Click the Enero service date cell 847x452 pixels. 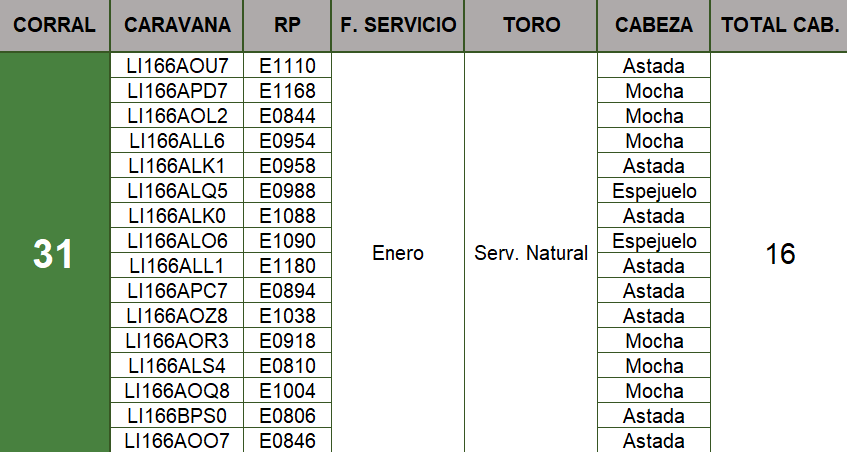coord(398,253)
